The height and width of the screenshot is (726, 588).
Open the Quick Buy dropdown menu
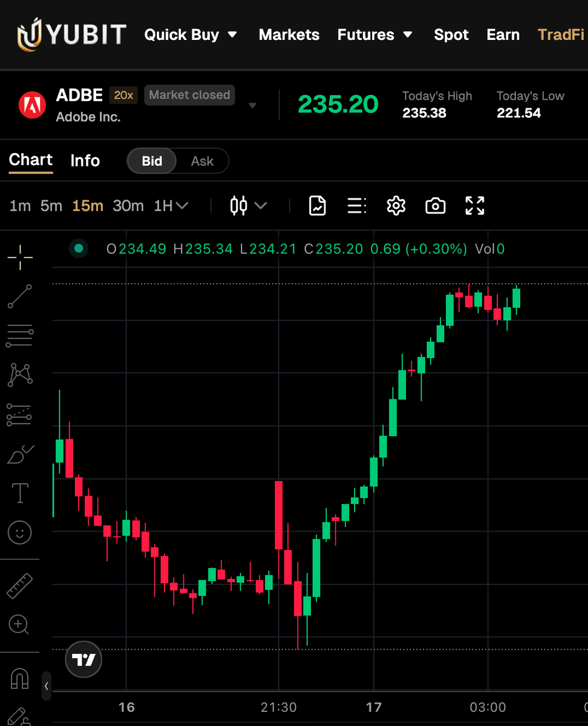pos(191,34)
